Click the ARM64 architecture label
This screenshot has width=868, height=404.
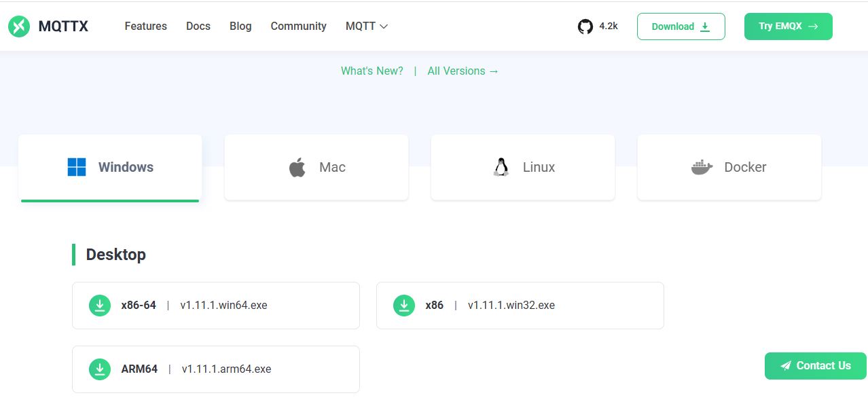pos(139,369)
